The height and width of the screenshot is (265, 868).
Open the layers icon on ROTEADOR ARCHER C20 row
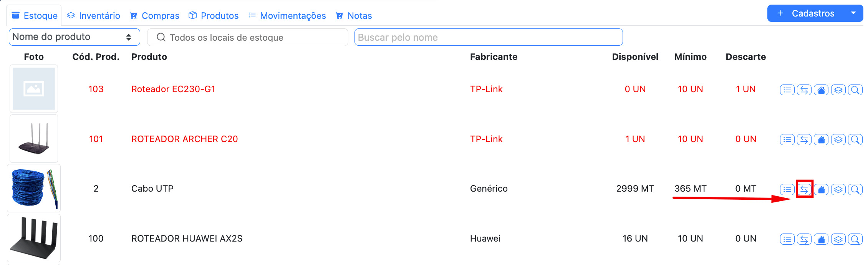click(x=838, y=139)
